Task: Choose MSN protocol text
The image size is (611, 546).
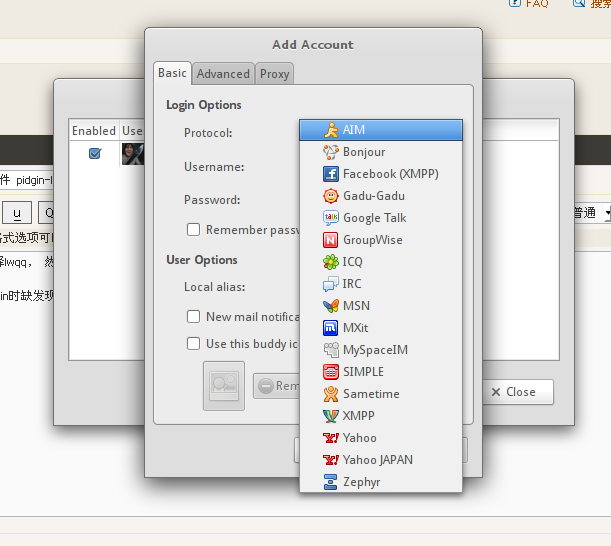Action: tap(356, 306)
